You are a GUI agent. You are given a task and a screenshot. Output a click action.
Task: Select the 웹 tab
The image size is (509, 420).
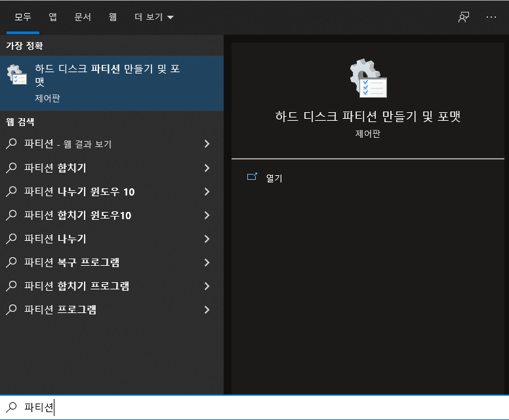[x=113, y=17]
